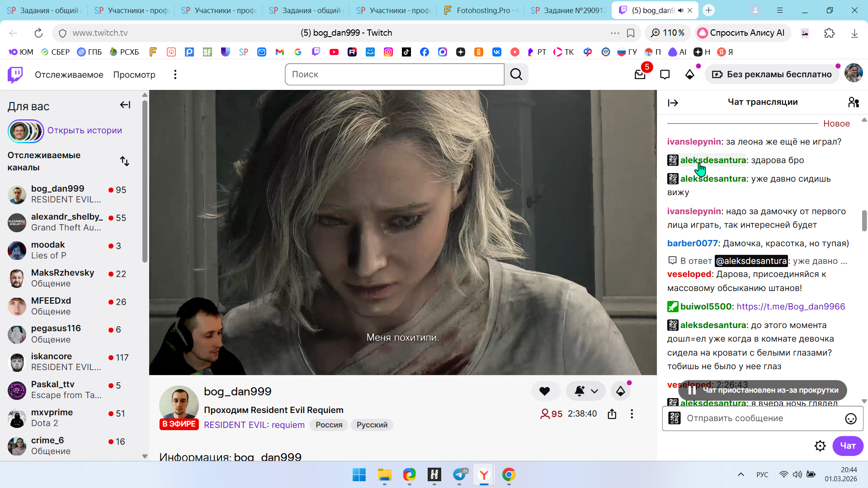Open Twitch notifications inbox icon
This screenshot has height=488, width=868.
(x=640, y=75)
